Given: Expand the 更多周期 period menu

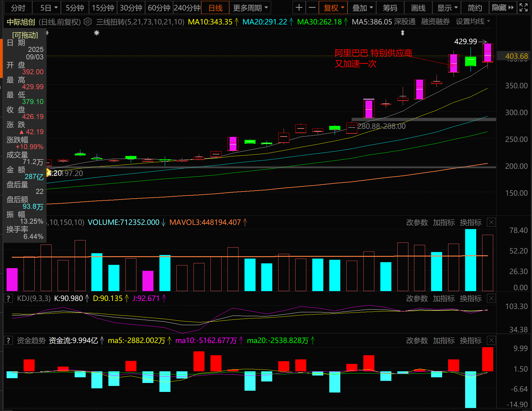Looking at the screenshot, I should coord(250,8).
